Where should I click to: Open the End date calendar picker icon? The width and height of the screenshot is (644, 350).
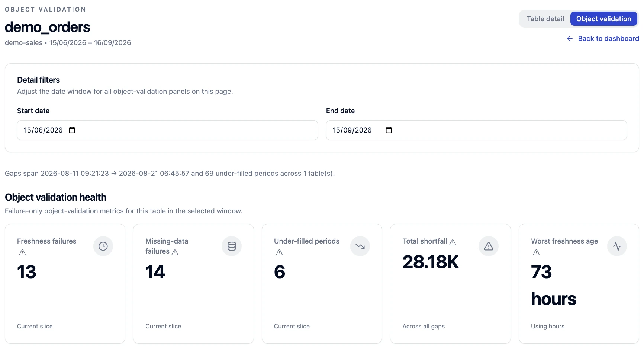pos(389,130)
